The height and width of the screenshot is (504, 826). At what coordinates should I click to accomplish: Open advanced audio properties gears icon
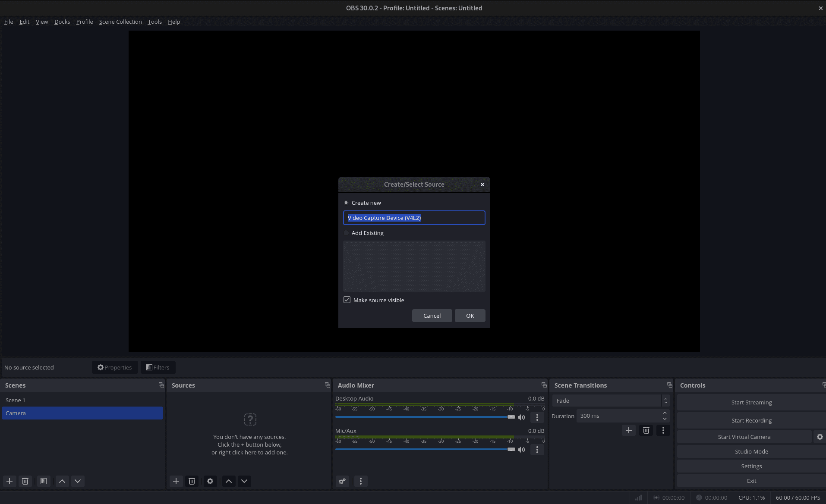tap(342, 481)
